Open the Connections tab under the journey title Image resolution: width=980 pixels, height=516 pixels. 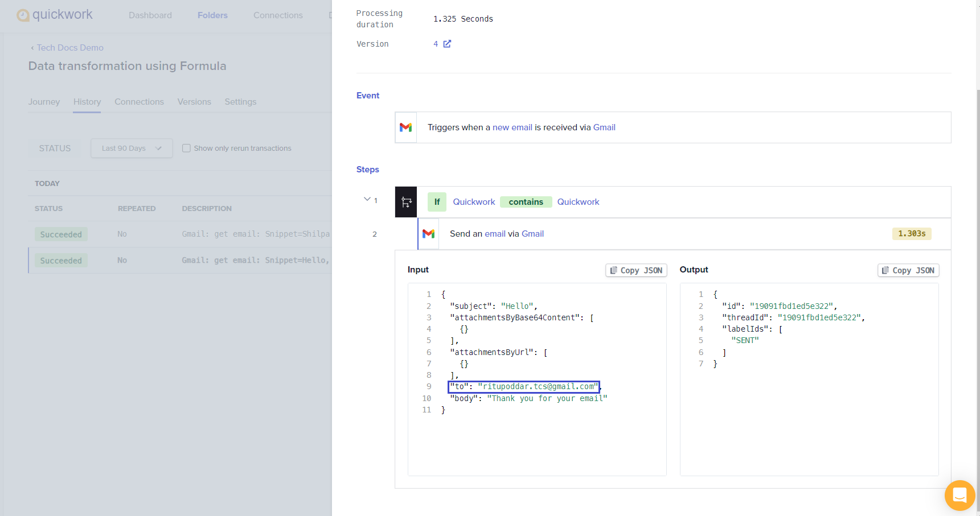(139, 102)
